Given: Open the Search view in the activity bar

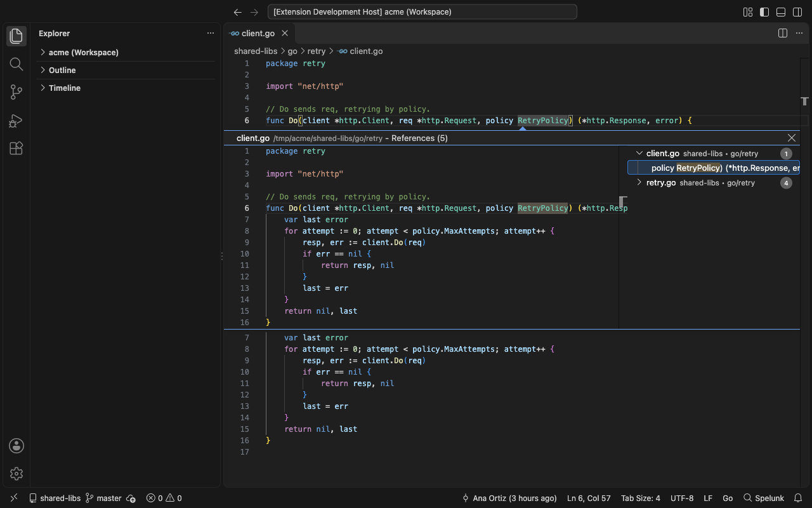Looking at the screenshot, I should tap(16, 64).
